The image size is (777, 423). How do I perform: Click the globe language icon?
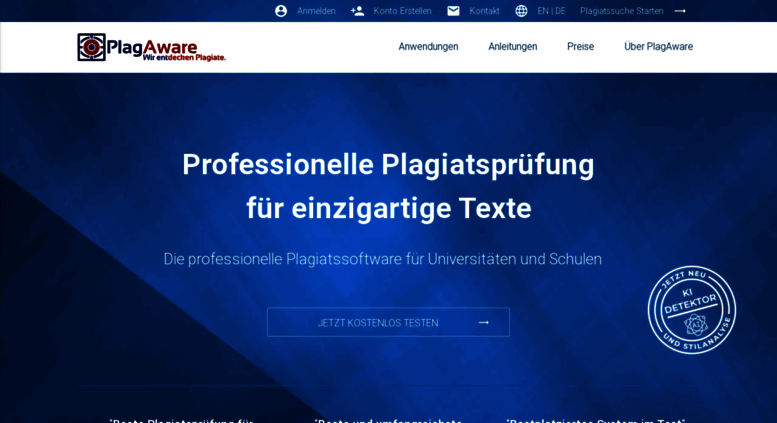[x=521, y=11]
